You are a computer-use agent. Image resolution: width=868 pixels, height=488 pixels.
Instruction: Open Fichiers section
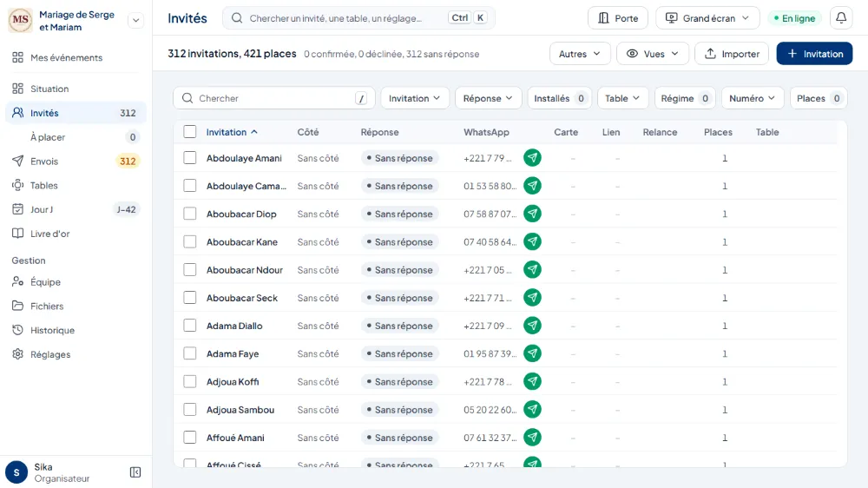click(x=76, y=307)
